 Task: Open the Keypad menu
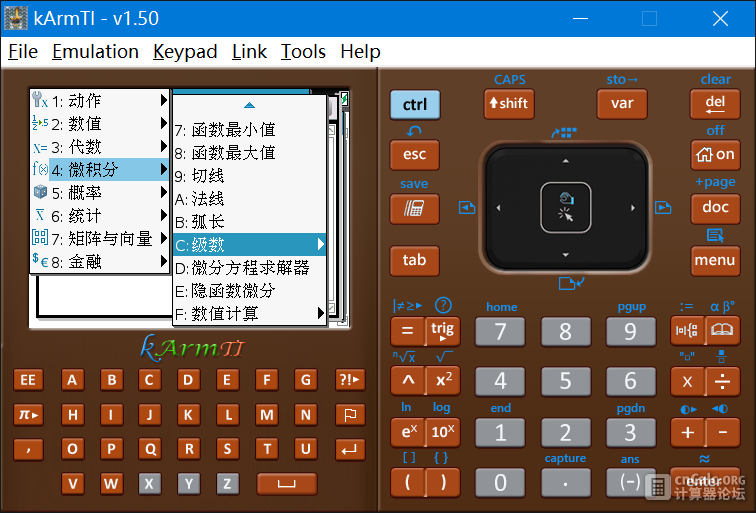pyautogui.click(x=185, y=52)
